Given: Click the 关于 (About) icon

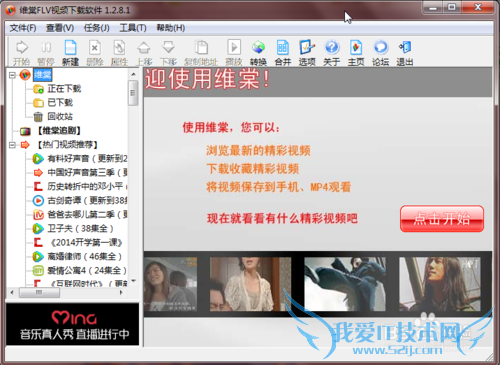Looking at the screenshot, I should [332, 52].
